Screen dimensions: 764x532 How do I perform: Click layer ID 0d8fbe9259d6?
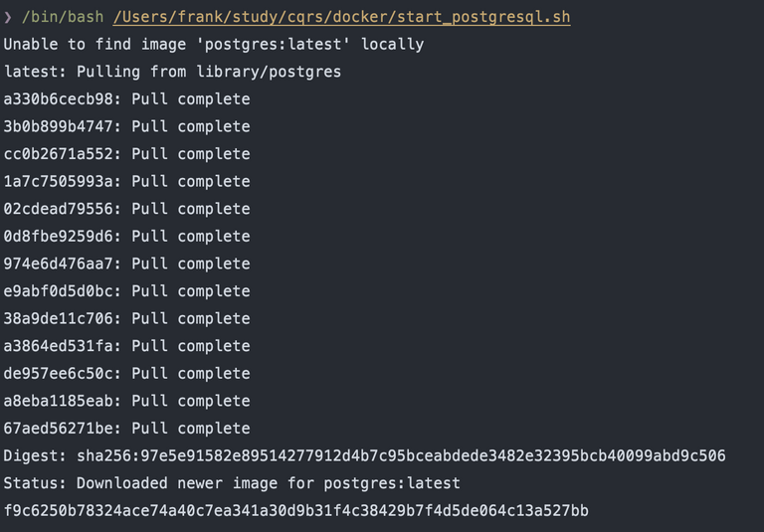point(59,237)
